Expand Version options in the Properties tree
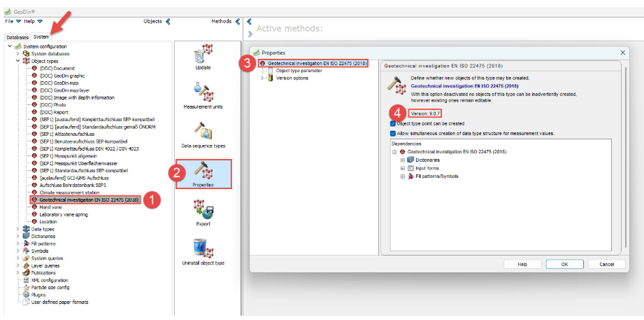 [263, 78]
